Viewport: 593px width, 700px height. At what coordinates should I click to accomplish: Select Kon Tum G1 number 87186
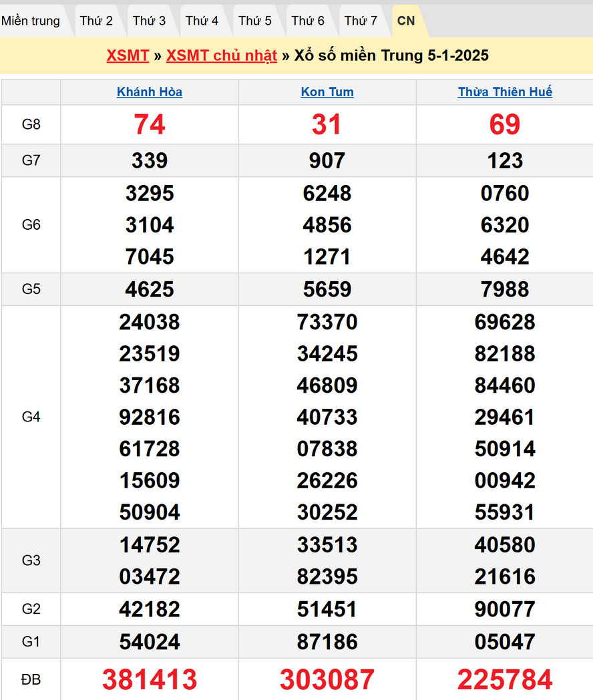[327, 642]
